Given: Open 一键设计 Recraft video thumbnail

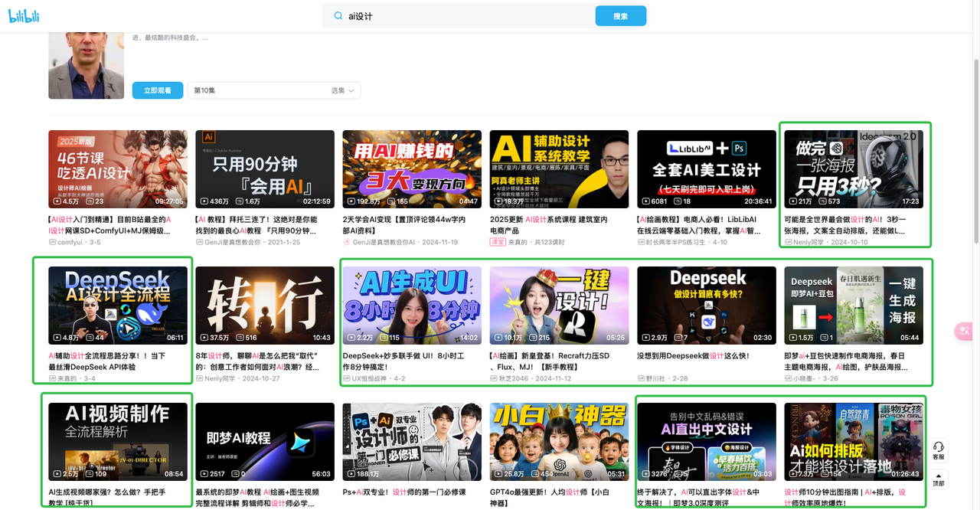Looking at the screenshot, I should pyautogui.click(x=559, y=306).
